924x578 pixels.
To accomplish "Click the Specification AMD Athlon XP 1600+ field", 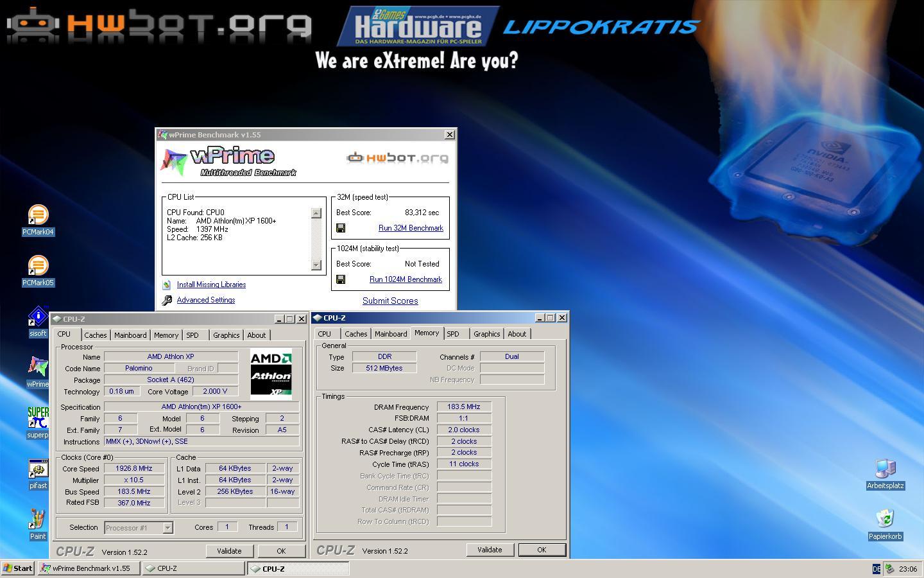I will pos(201,407).
